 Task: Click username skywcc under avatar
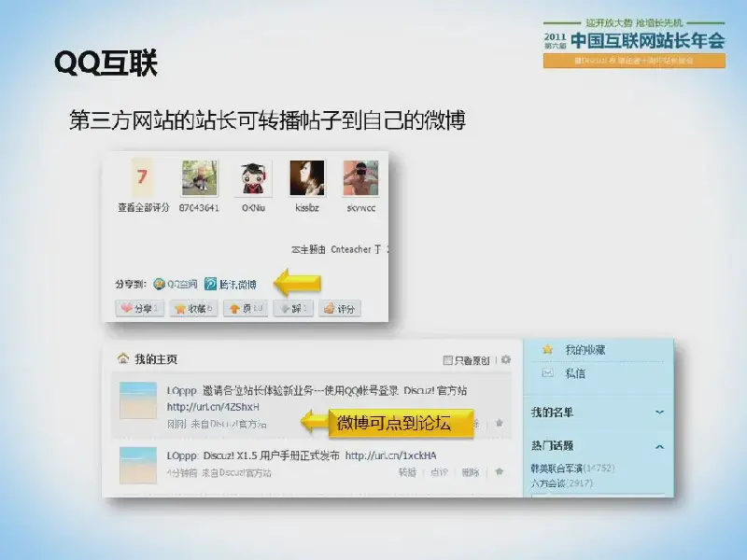[361, 208]
